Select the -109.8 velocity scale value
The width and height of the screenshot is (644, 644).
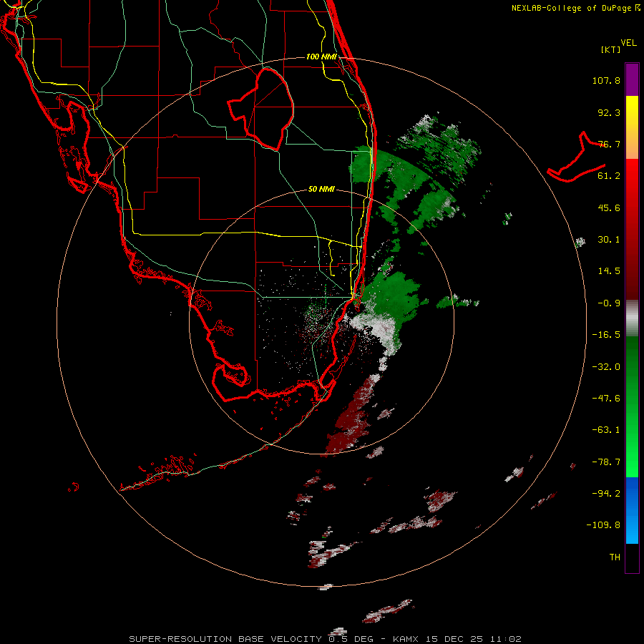603,525
